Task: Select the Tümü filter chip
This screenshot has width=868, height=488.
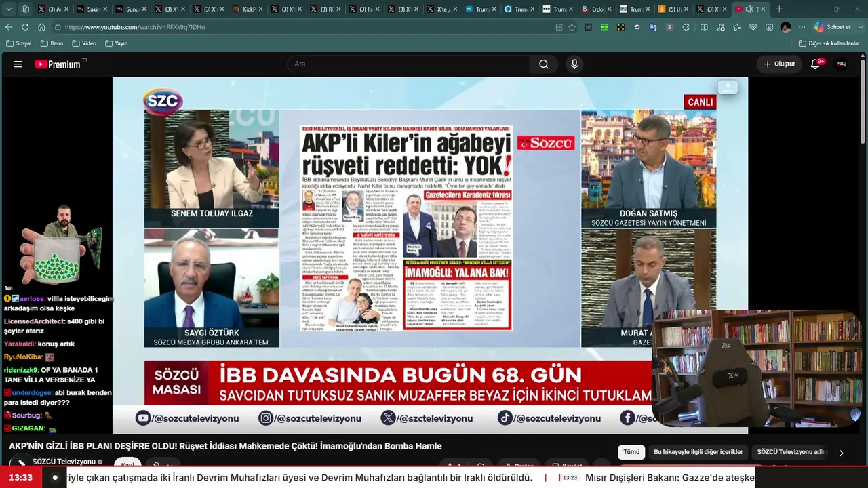Action: point(631,452)
